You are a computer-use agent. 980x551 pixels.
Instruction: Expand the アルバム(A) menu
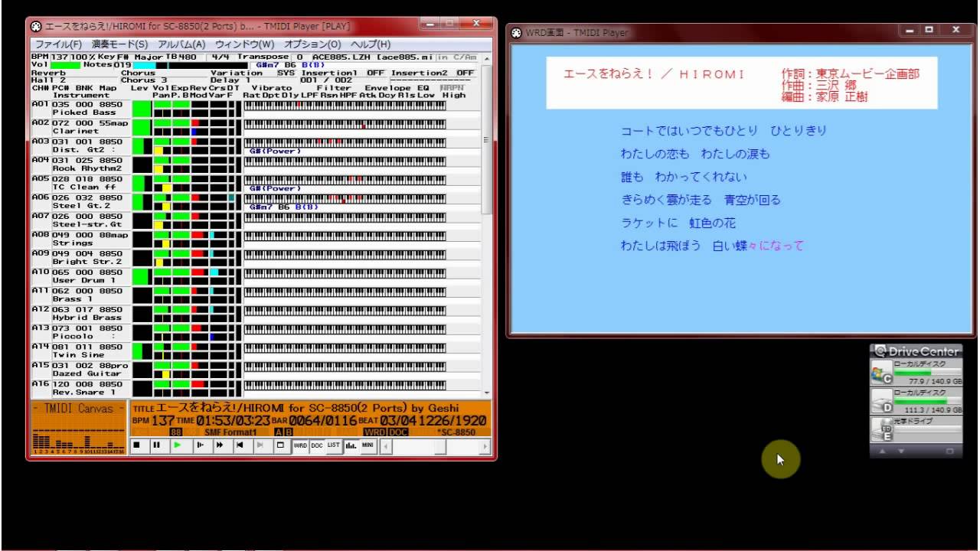(x=181, y=44)
